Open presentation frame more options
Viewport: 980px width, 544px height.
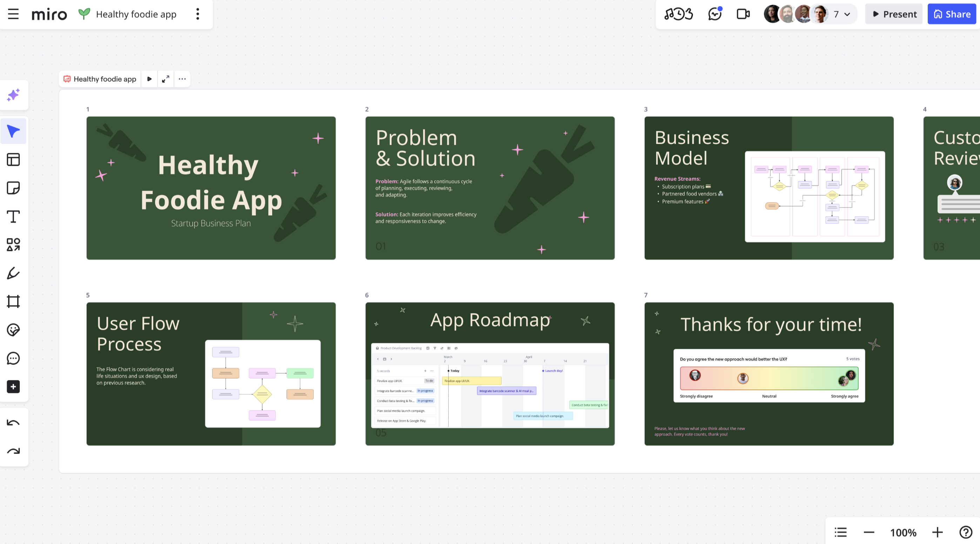[x=182, y=79]
